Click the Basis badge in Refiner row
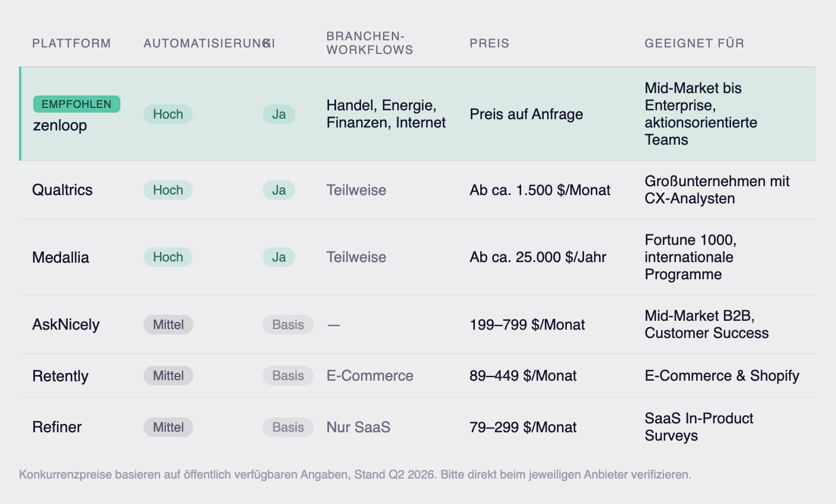This screenshot has height=504, width=836. (288, 428)
